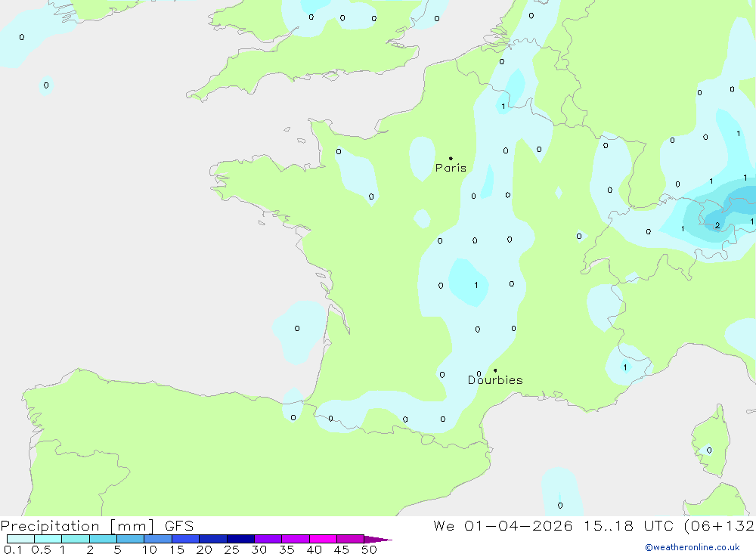The image size is (756, 554).
Task: Click the '0.1' legend scale label
Action: tap(13, 549)
